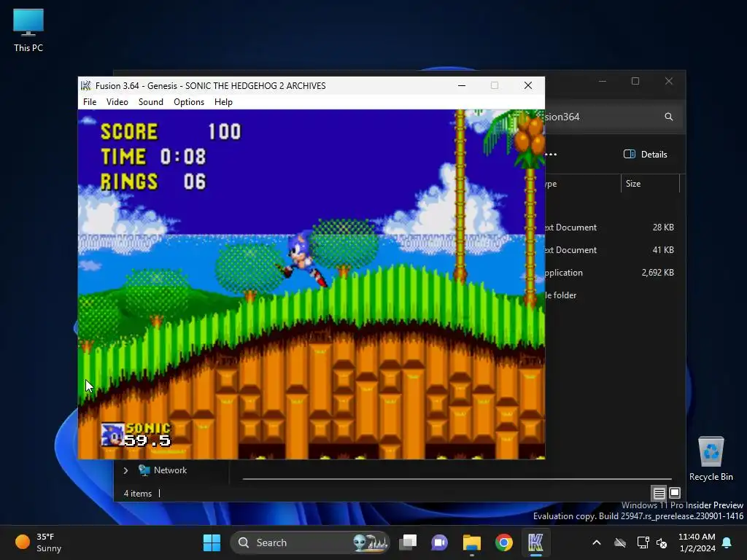Select Network in the navigation pane

click(x=170, y=470)
